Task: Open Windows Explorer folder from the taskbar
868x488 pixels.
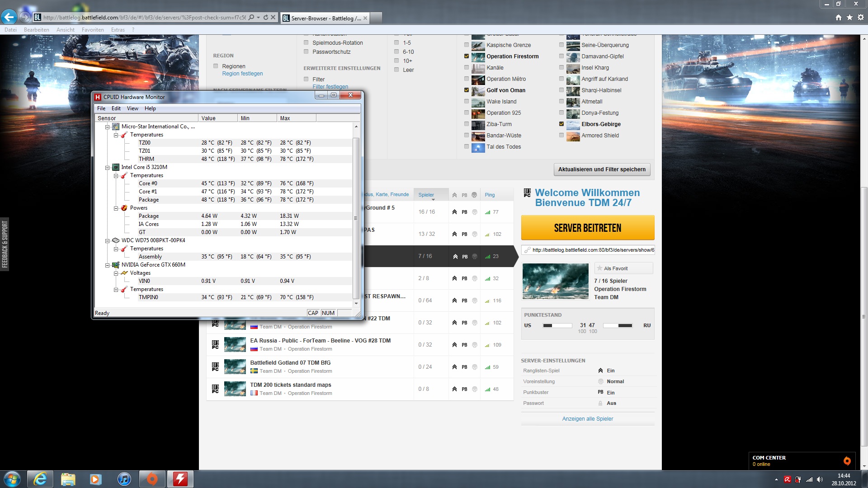Action: pyautogui.click(x=68, y=479)
